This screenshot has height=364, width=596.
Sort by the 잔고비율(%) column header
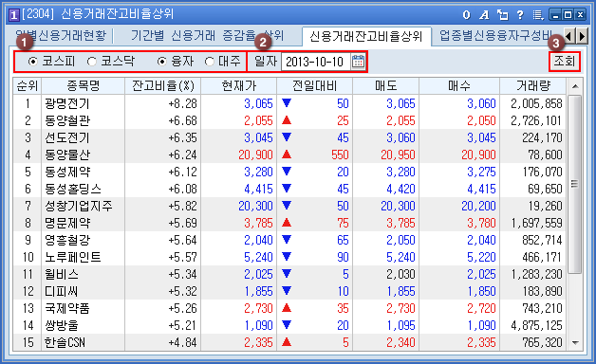(x=162, y=85)
